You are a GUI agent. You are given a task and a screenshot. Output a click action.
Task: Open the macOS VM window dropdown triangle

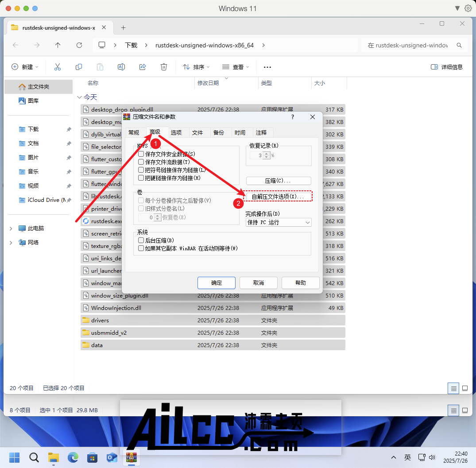coord(457,8)
